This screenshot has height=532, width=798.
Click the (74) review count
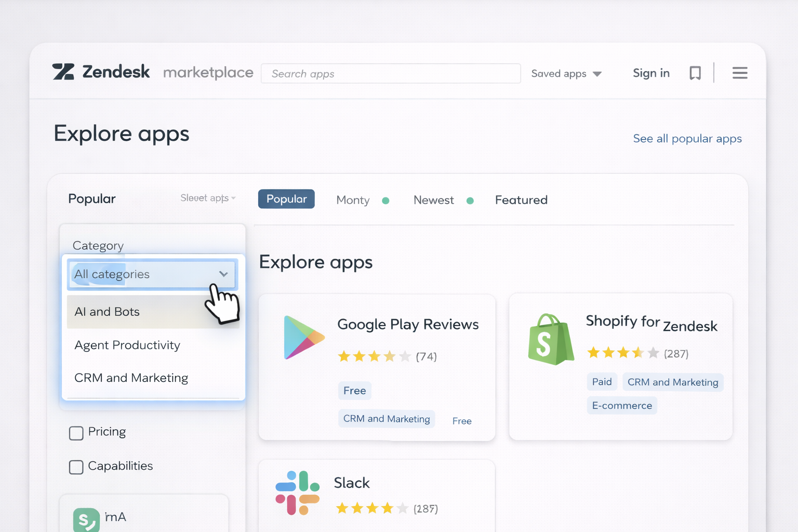tap(426, 357)
